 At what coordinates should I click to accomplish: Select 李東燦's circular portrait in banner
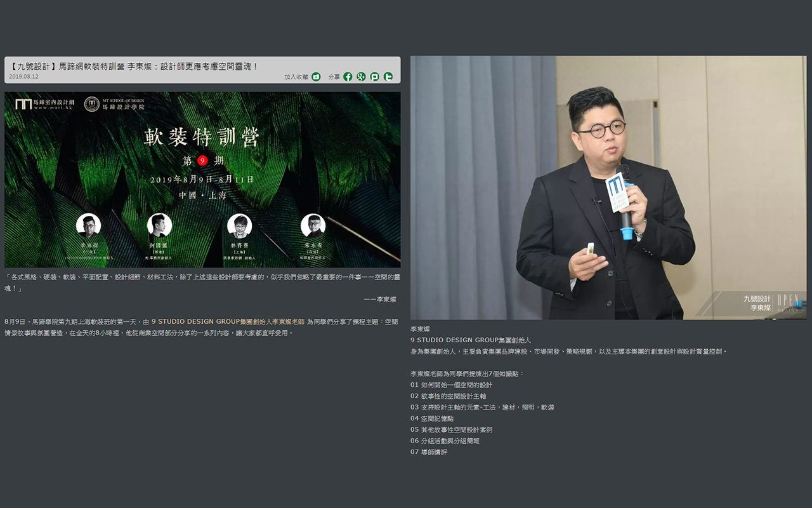88,225
